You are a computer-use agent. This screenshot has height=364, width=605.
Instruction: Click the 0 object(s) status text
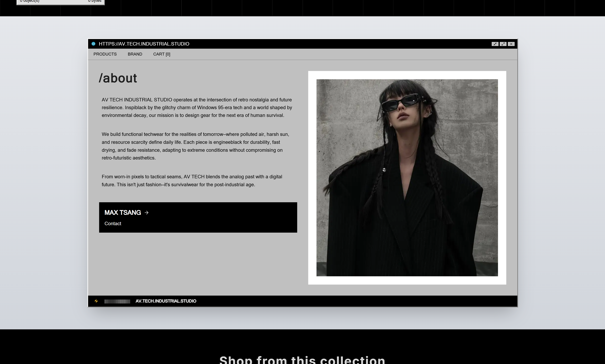point(30,1)
